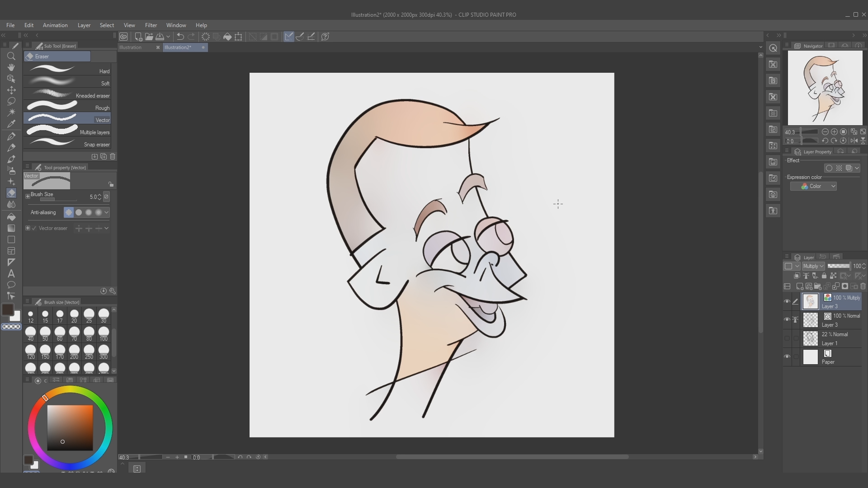Click the Delete layer trash icon
868x488 pixels.
coord(863,286)
